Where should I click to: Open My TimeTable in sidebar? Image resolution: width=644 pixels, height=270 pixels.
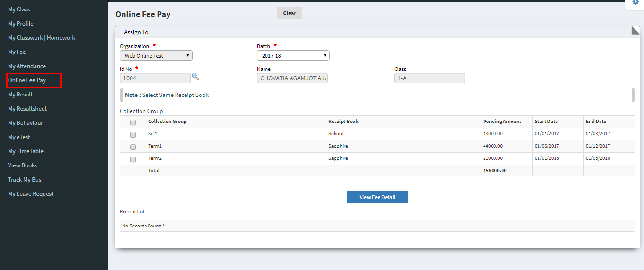tap(26, 151)
